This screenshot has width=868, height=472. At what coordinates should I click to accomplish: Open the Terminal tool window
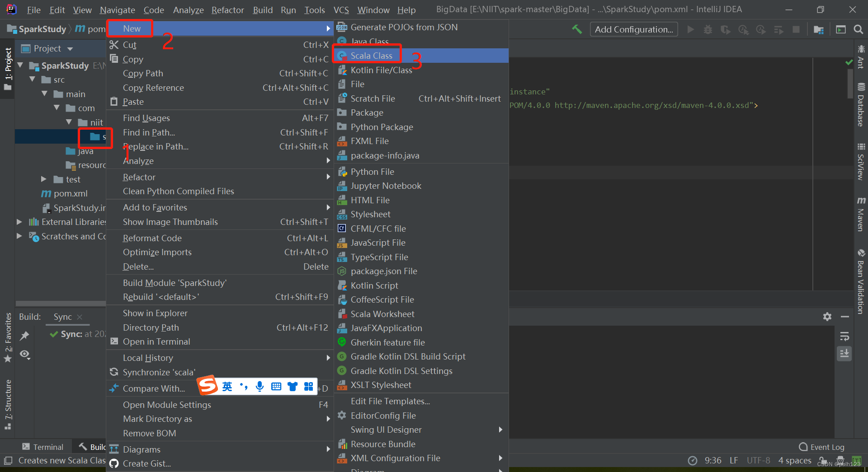click(x=43, y=447)
